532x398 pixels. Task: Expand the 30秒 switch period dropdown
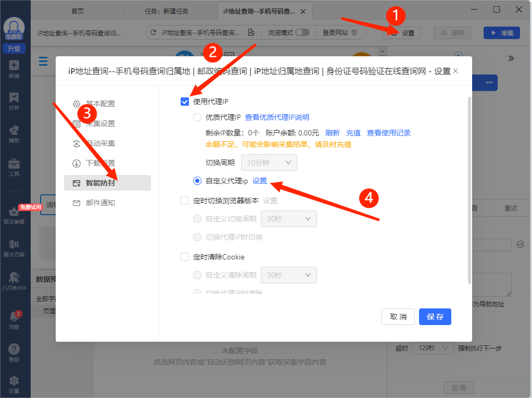[288, 219]
